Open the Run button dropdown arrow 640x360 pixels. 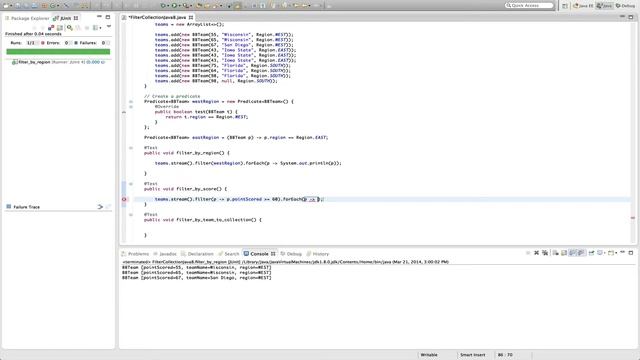click(179, 6)
